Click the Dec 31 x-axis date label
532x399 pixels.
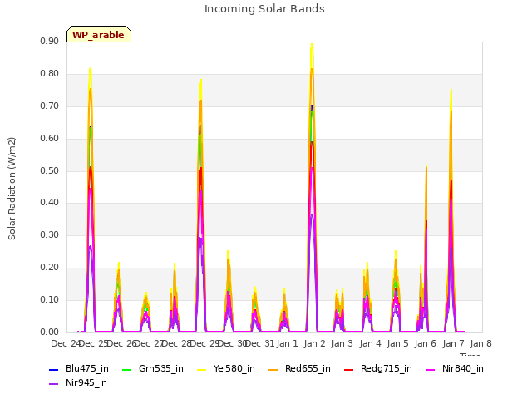259,343
